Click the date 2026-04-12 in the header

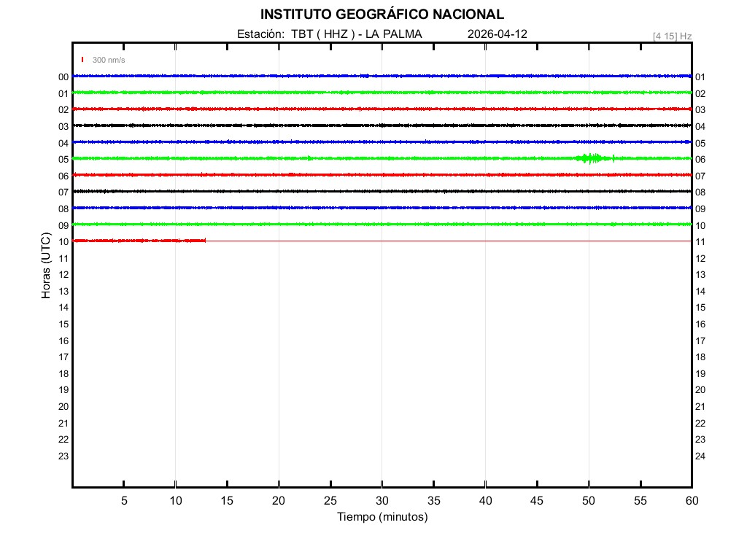point(497,34)
